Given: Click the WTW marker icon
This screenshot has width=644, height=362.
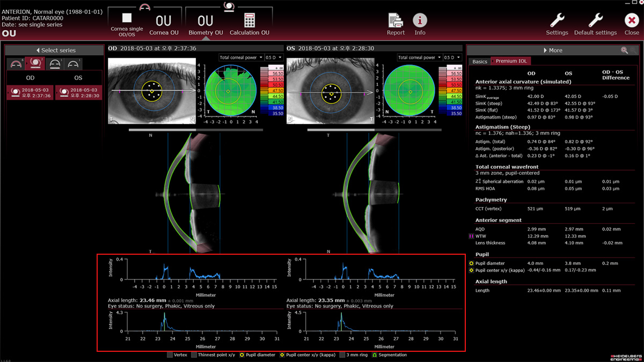Looking at the screenshot, I should [471, 236].
